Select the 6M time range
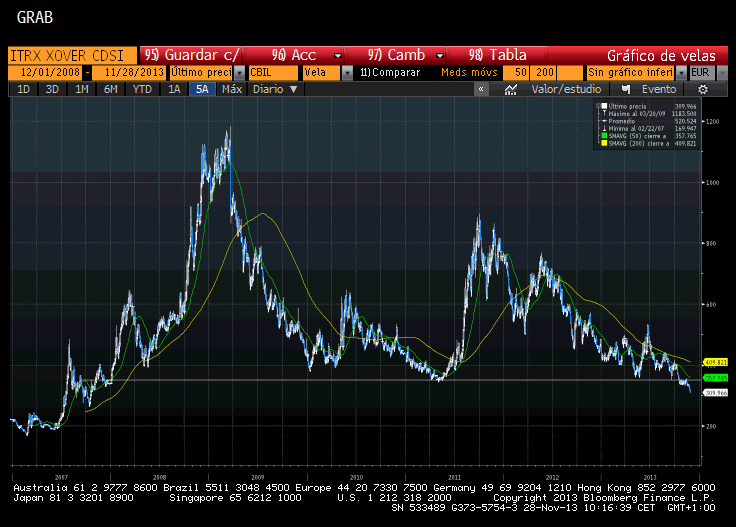Viewport: 736px width, 527px height. click(x=110, y=89)
